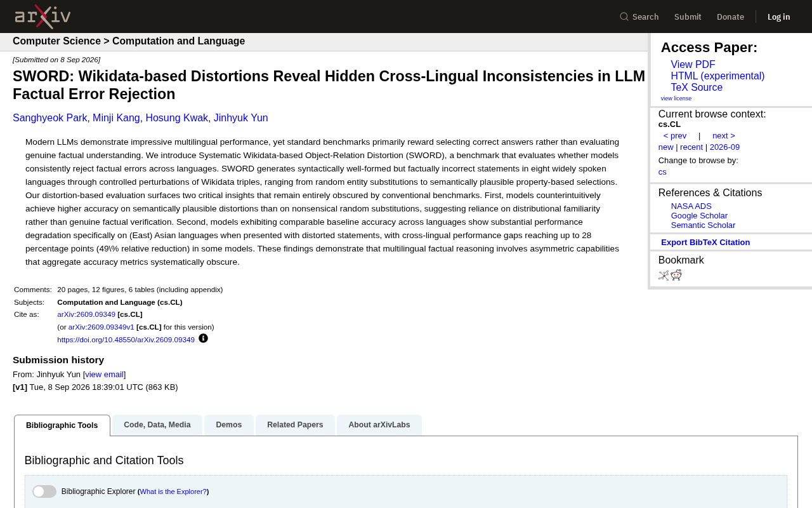
Task: Open author Jinhyuk Yun
Action: point(241,118)
